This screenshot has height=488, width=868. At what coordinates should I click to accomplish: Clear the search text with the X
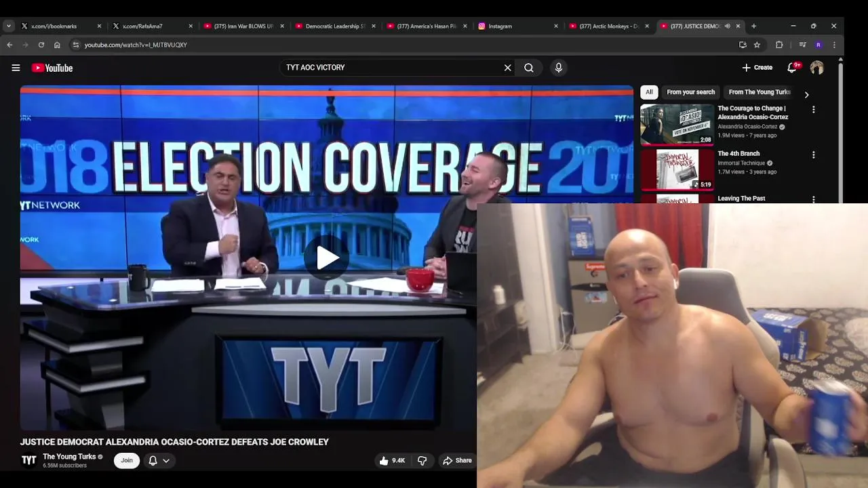507,68
